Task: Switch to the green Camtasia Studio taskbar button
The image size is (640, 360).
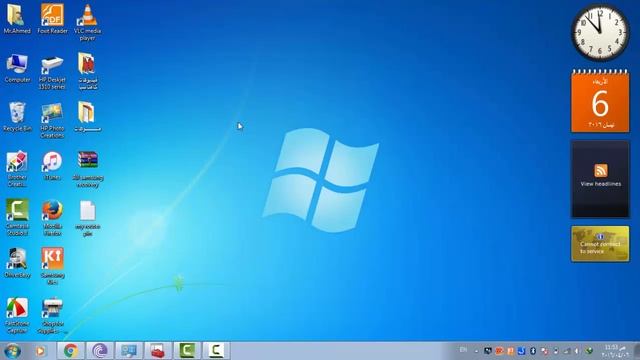Action: coord(187,351)
